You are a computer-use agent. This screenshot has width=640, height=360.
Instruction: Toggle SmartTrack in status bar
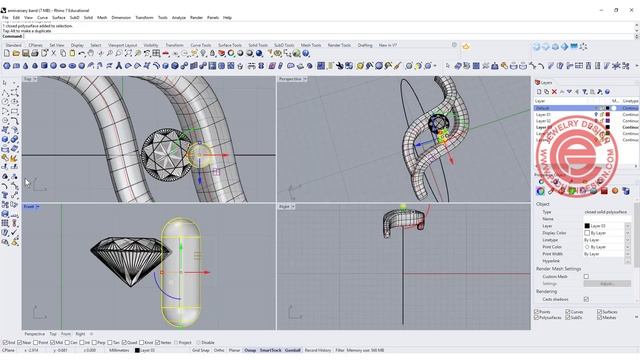click(270, 350)
